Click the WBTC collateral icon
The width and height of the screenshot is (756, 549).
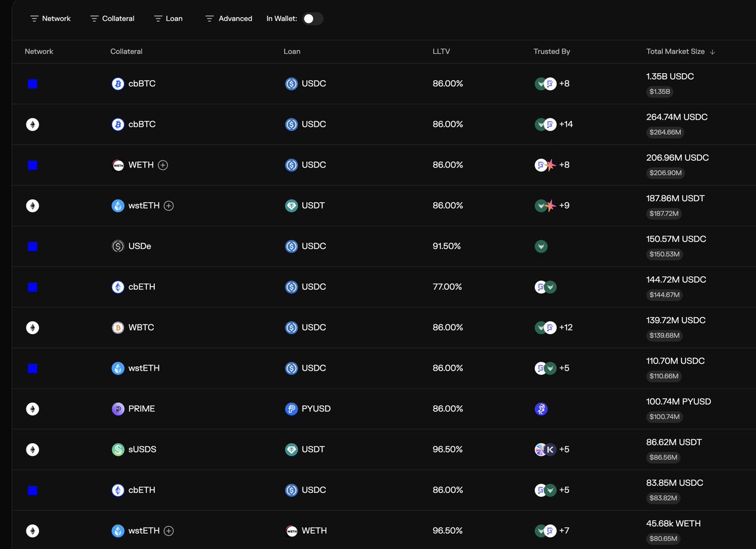point(118,328)
